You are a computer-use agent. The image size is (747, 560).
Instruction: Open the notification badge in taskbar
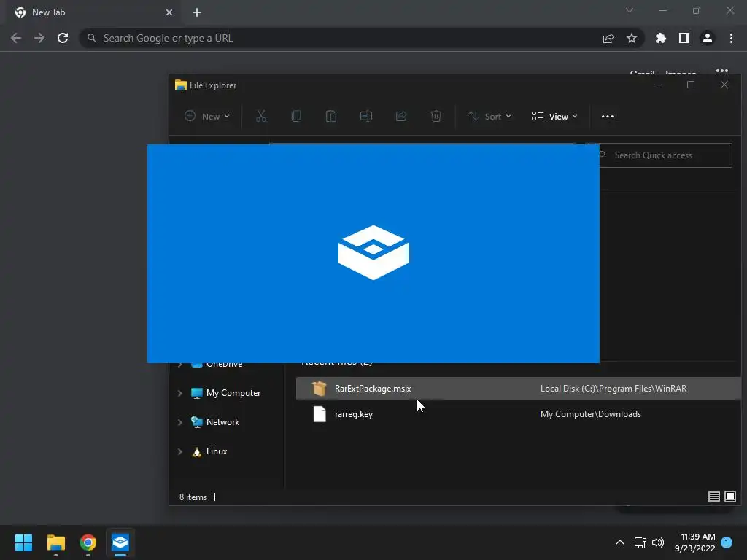tap(727, 542)
